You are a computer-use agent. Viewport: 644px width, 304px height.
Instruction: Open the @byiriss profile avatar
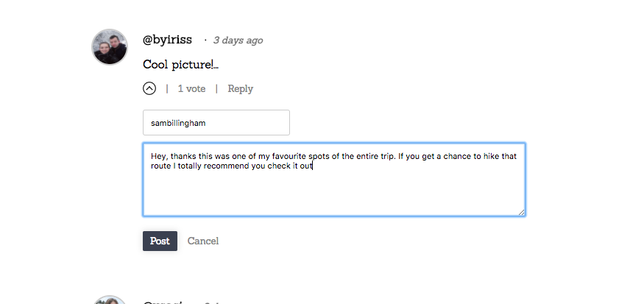(x=109, y=47)
